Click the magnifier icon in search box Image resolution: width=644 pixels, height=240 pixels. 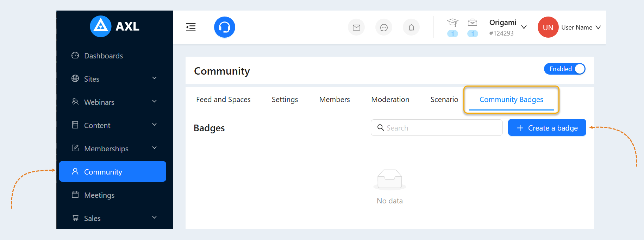tap(381, 127)
